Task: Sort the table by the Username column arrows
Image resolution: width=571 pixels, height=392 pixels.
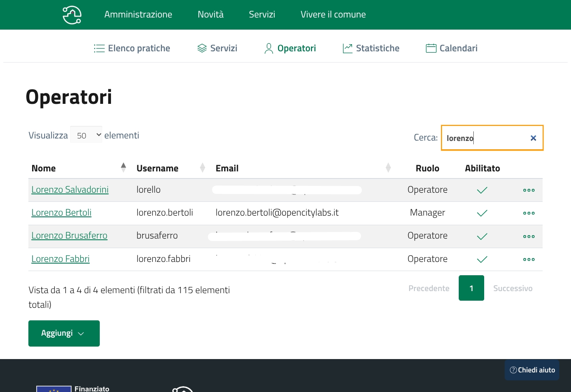Action: click(202, 168)
